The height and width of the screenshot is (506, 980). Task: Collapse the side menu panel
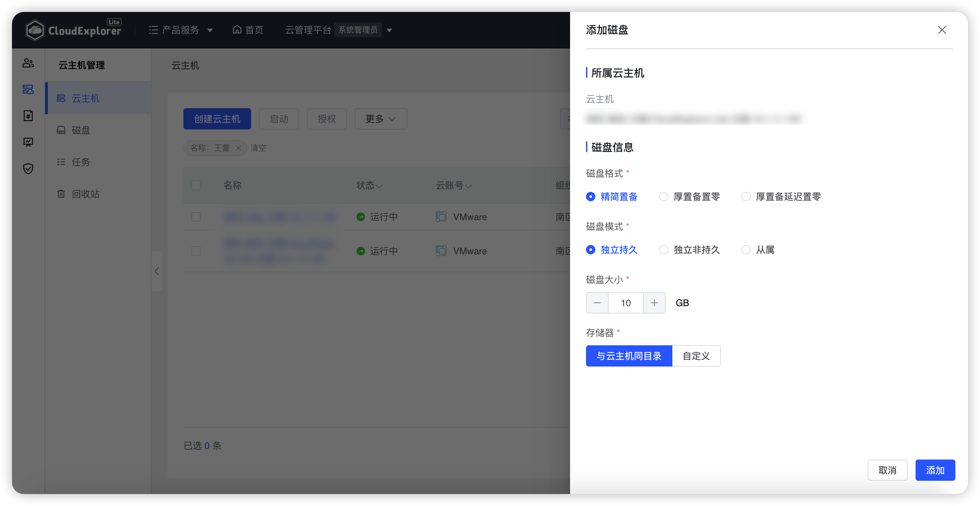pos(157,271)
